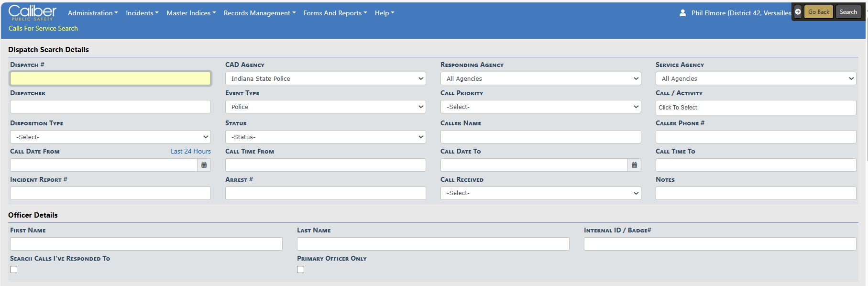Viewport: 868px width, 286px height.
Task: Open the Event Type dropdown showing Police
Action: pyautogui.click(x=325, y=107)
